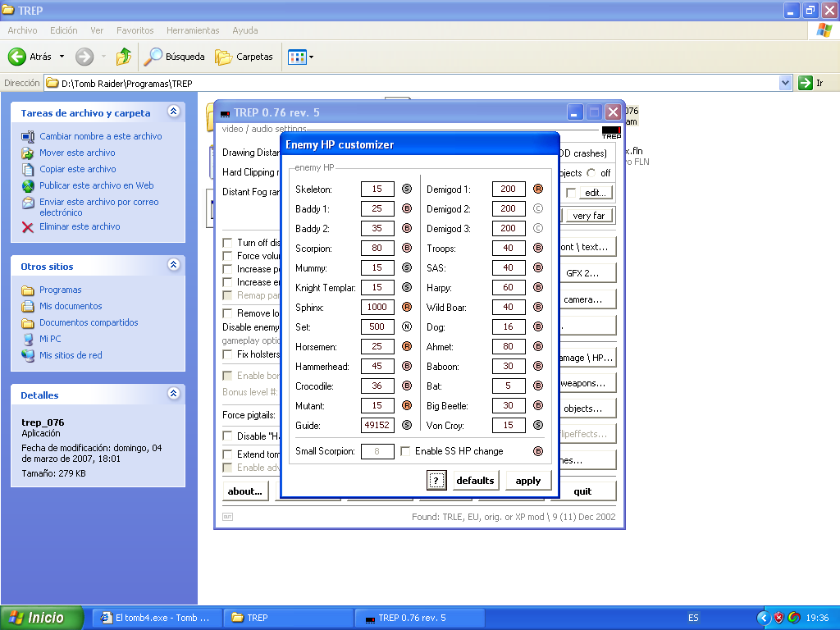840x630 pixels.
Task: Collapse the Otros sitios panel
Action: coord(173,265)
